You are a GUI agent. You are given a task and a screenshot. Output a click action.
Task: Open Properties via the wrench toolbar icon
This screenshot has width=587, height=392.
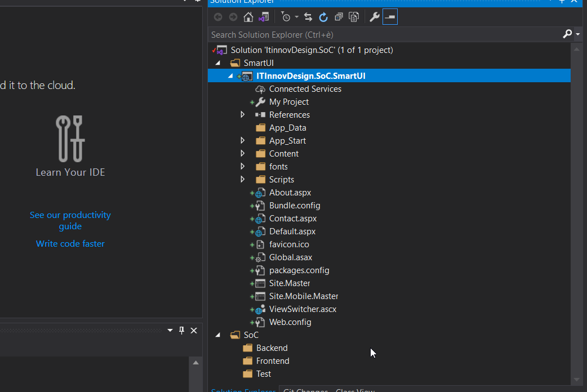point(375,17)
